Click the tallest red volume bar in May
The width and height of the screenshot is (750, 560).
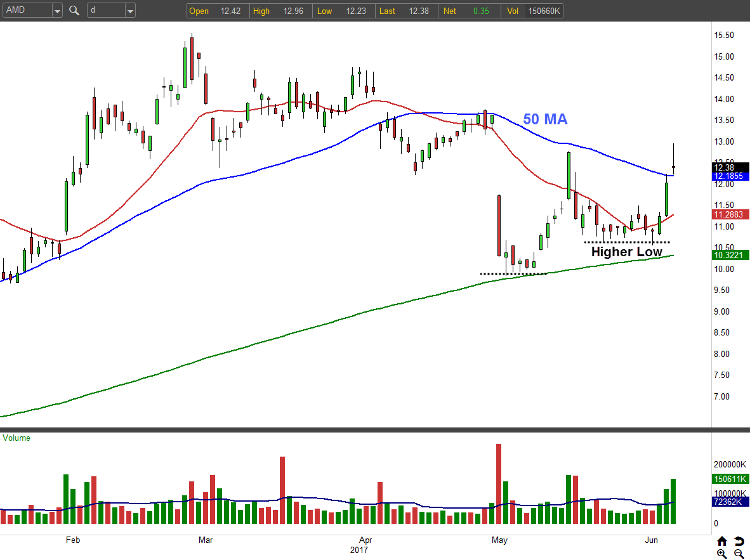(499, 484)
